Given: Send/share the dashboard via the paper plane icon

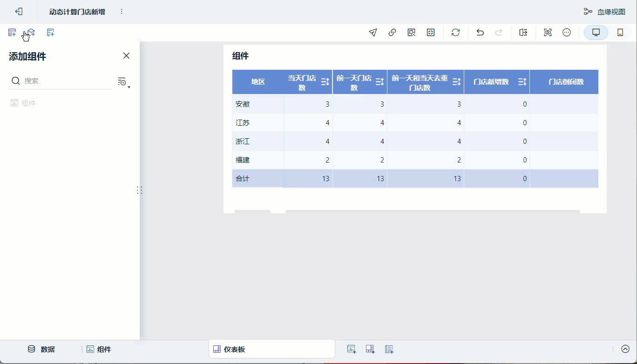Looking at the screenshot, I should coord(373,33).
